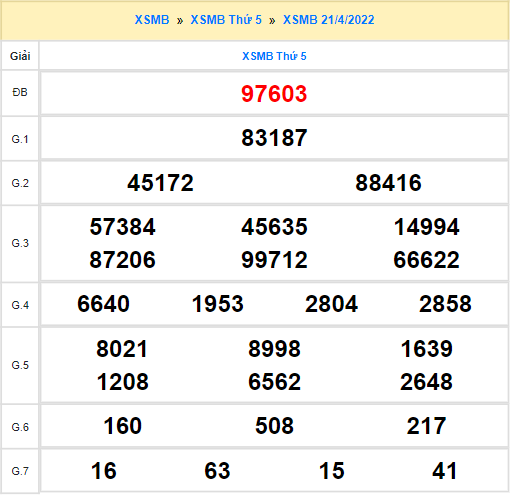
Task: Select the G.7 row label
Action: click(x=20, y=471)
